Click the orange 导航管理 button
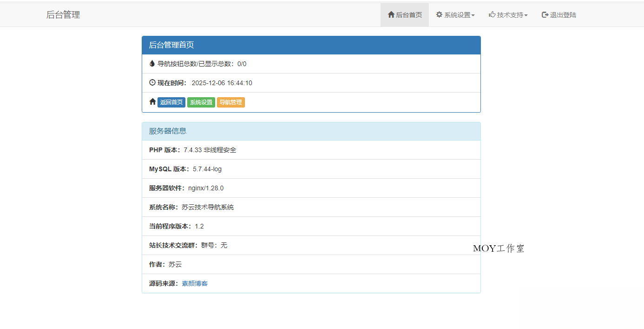Viewport: 644px width, 329px height. tap(231, 102)
